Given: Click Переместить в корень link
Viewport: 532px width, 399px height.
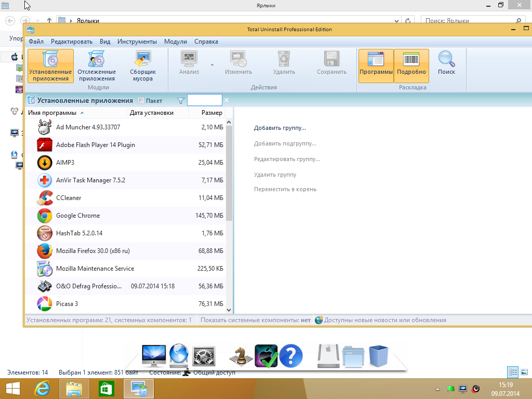Looking at the screenshot, I should pos(285,189).
